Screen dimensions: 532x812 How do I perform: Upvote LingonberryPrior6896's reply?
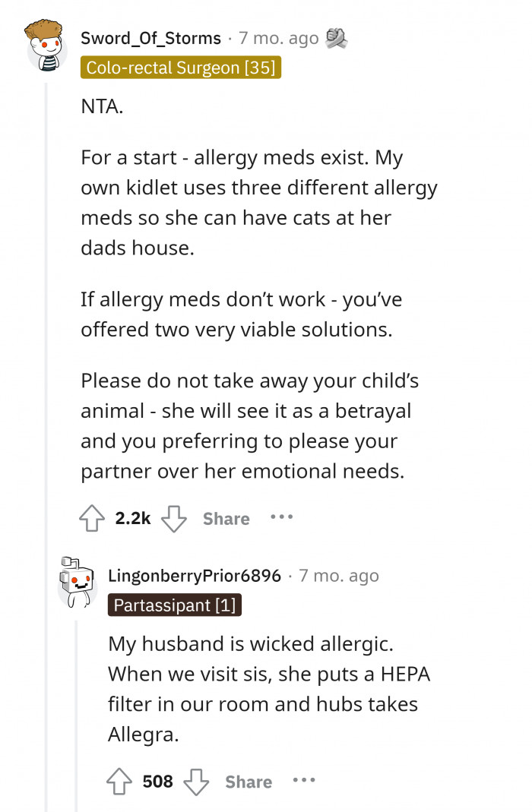tap(119, 781)
